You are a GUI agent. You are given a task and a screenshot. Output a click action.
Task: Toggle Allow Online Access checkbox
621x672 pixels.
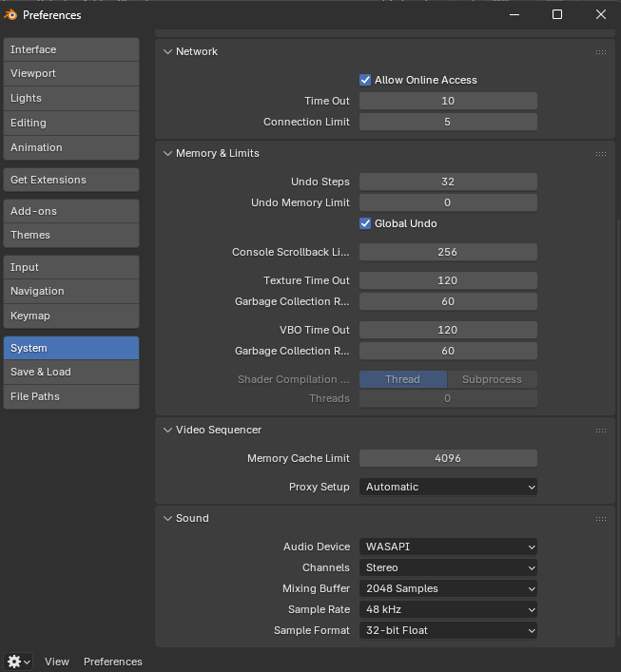click(x=365, y=80)
